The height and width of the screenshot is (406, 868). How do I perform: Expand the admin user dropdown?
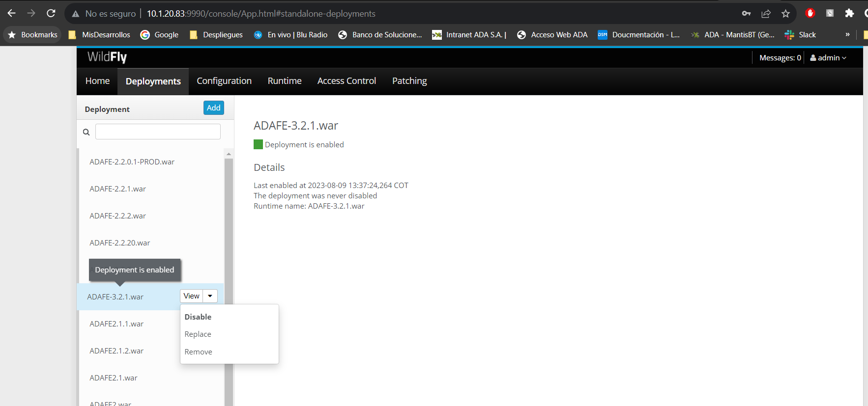[828, 58]
